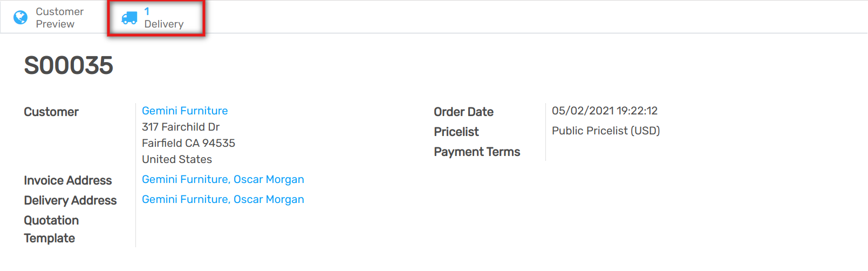Click the S00035 order number heading
868x271 pixels.
coord(69,66)
